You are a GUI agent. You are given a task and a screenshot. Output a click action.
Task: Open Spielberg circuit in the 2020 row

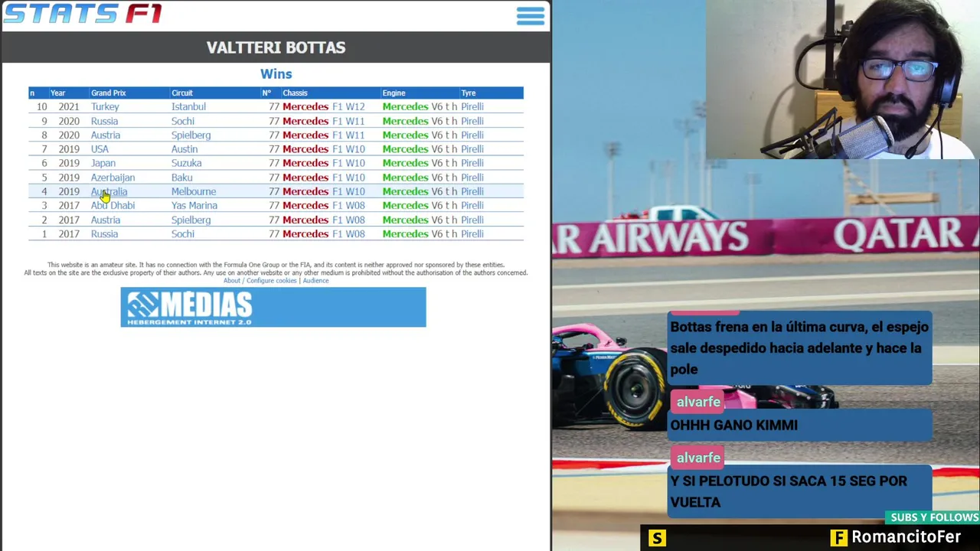[191, 135]
